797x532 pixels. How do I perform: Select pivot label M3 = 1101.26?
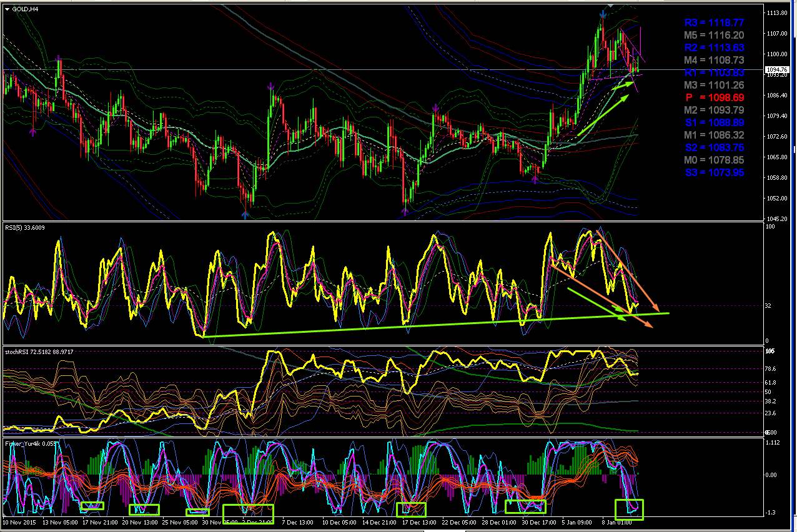click(x=714, y=85)
